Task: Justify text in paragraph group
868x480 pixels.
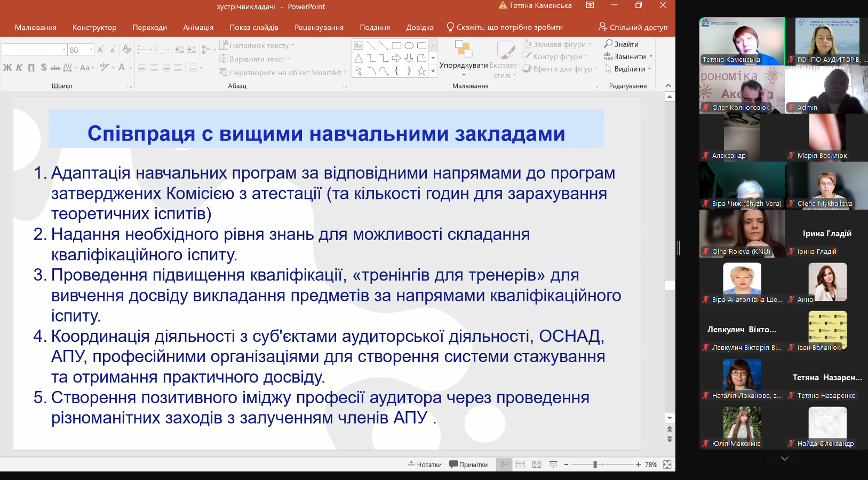Action: [178, 68]
